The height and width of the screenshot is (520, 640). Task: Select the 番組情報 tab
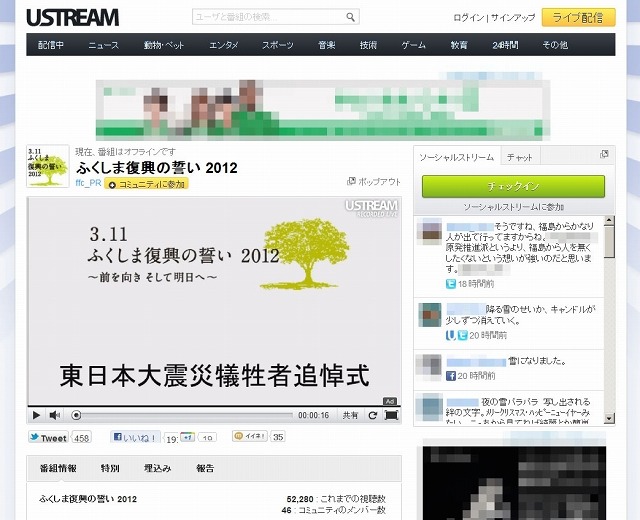point(58,468)
